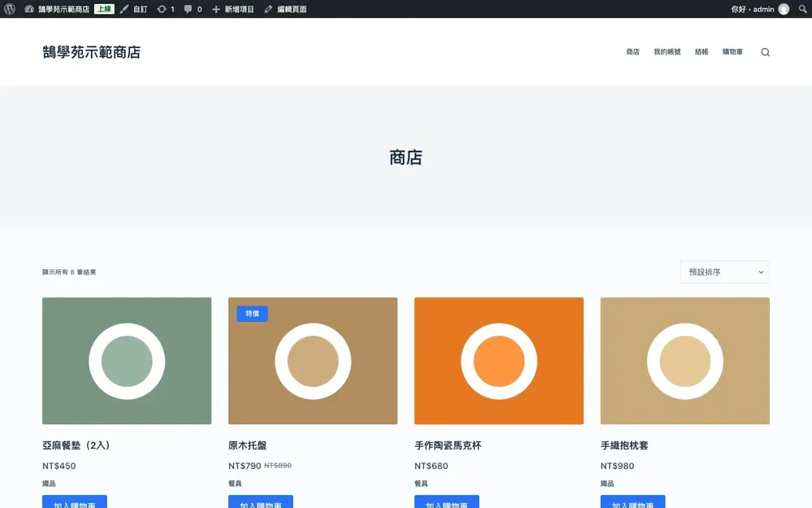Open the 新增項目 menu
The height and width of the screenshot is (508, 812).
[233, 9]
